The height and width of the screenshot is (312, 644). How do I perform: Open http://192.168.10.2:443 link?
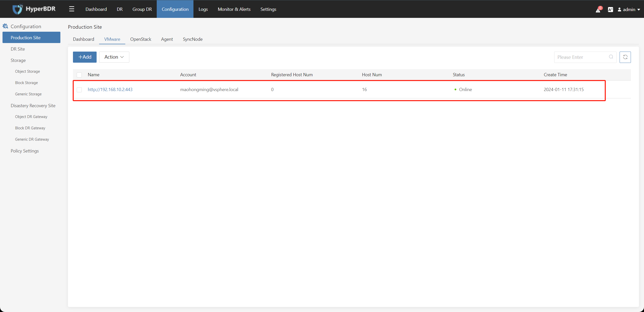(110, 90)
